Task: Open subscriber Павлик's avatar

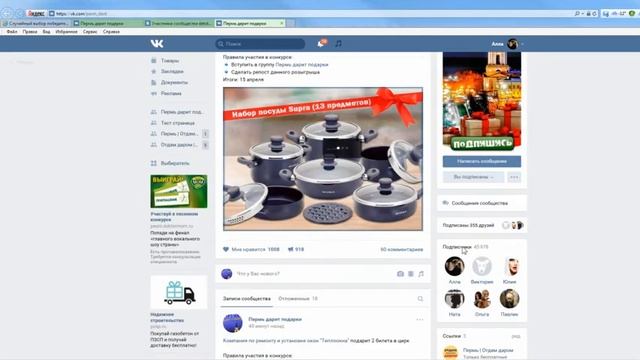Action: click(x=509, y=299)
